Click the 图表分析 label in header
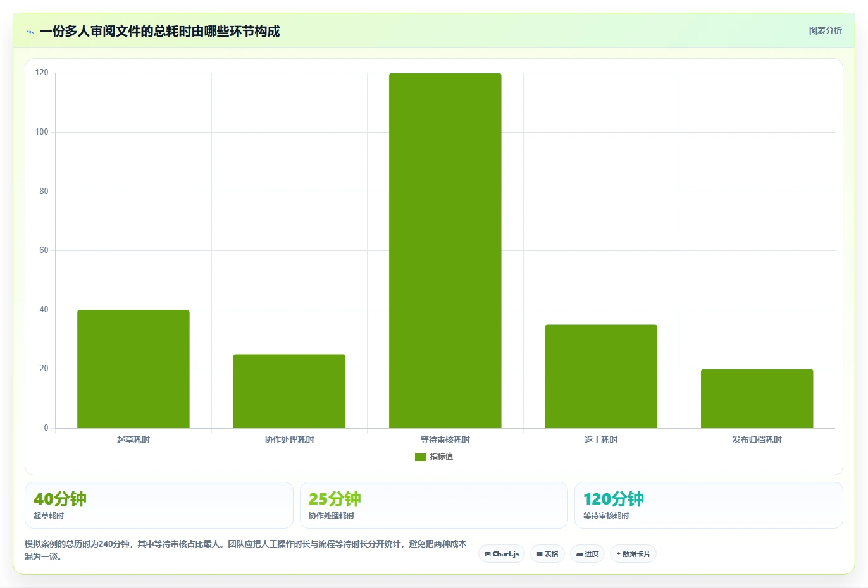This screenshot has width=868, height=588. point(825,30)
